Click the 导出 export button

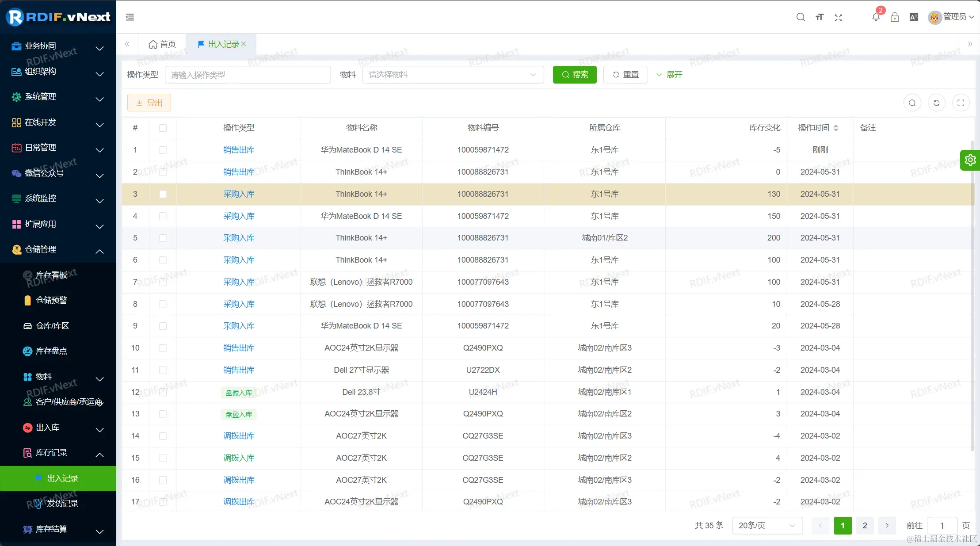point(149,103)
